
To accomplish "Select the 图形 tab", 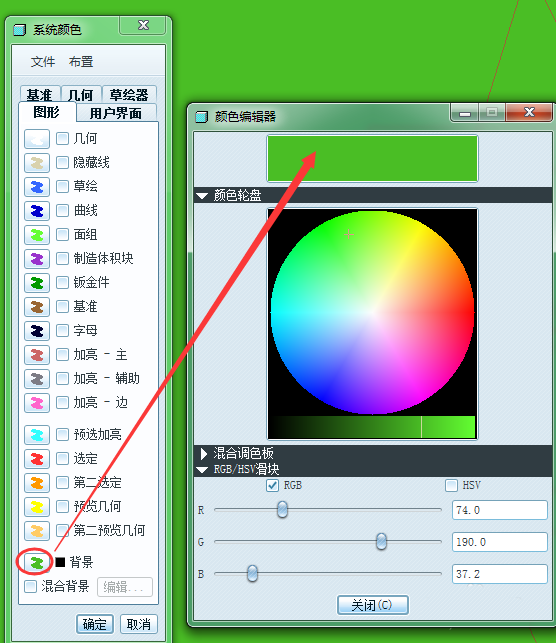I will 47,112.
